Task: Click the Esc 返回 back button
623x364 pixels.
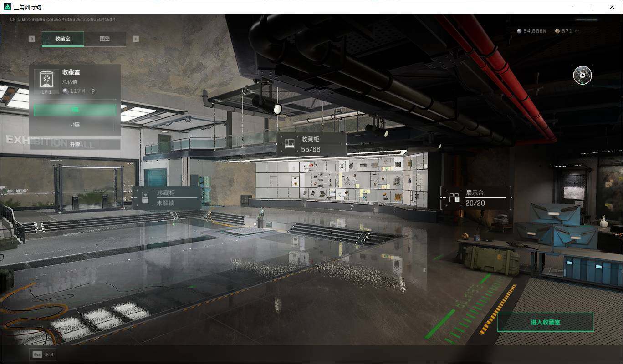Action: 43,354
